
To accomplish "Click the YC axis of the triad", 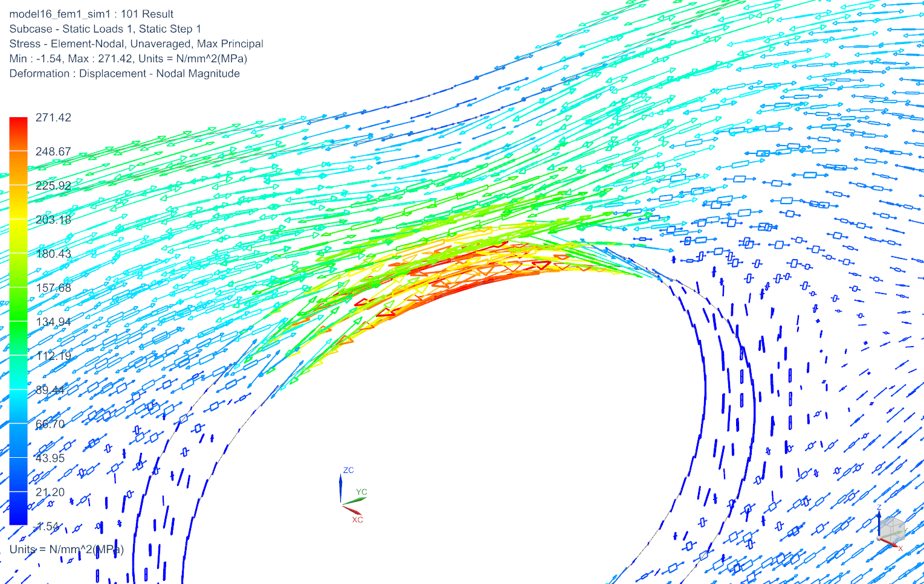I will point(355,500).
